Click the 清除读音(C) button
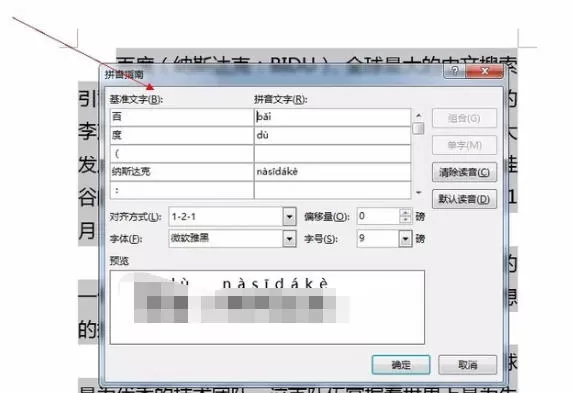 click(x=464, y=172)
